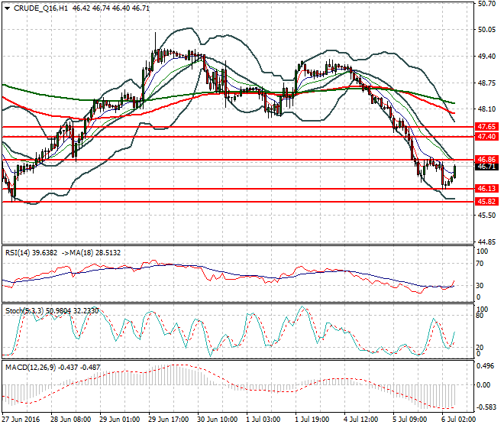
Task: Click the Stoch(5,3,3) indicator label
Action: tap(25, 310)
